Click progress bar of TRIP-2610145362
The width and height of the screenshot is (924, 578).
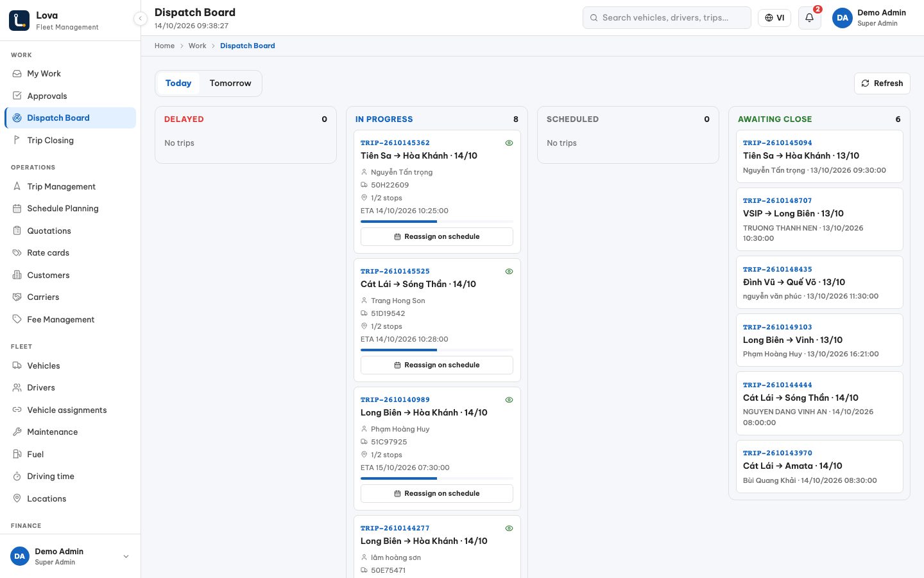point(437,222)
